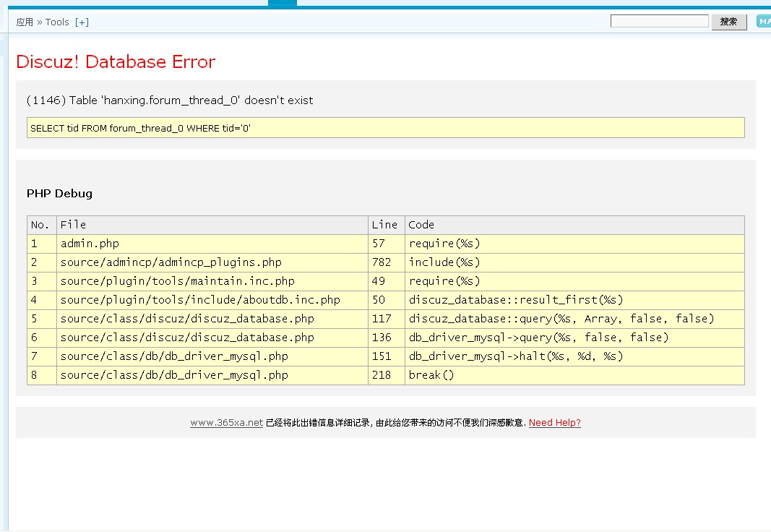Click the line number 49 cell
The image size is (771, 532).
[386, 281]
